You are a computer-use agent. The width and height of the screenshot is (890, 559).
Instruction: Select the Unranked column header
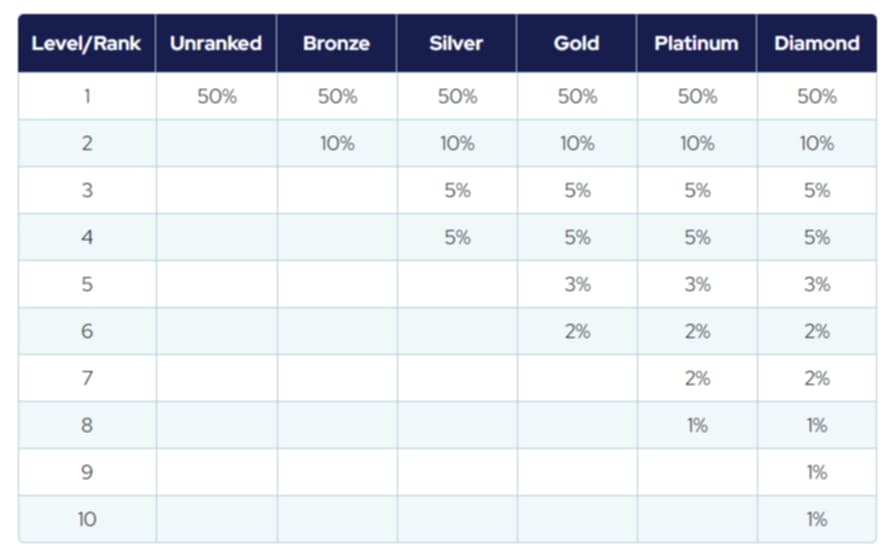(216, 43)
